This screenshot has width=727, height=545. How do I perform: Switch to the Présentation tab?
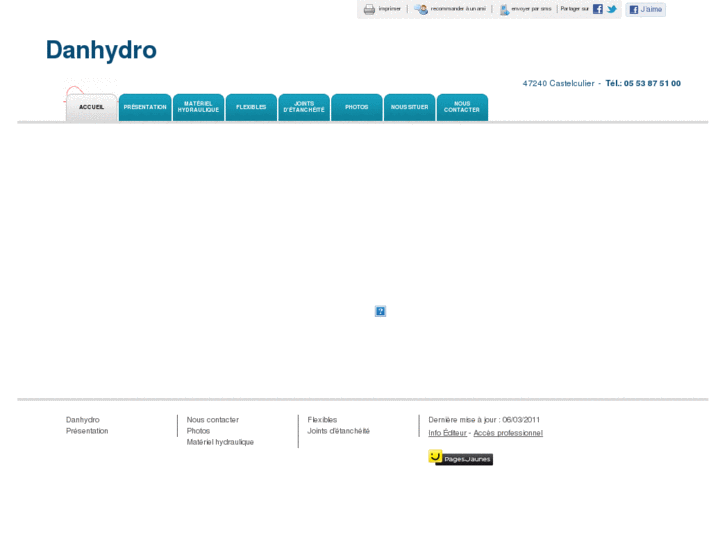(145, 107)
